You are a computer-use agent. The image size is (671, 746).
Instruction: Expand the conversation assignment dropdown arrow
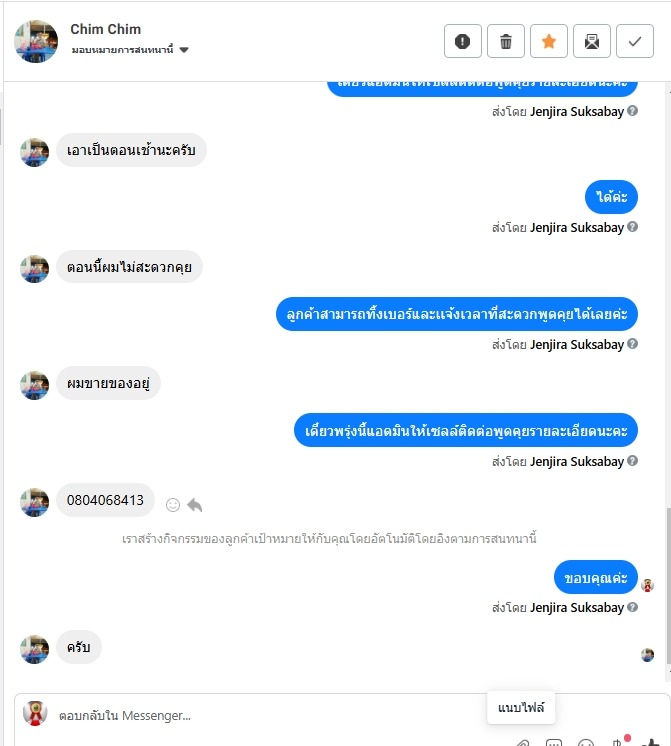[184, 50]
